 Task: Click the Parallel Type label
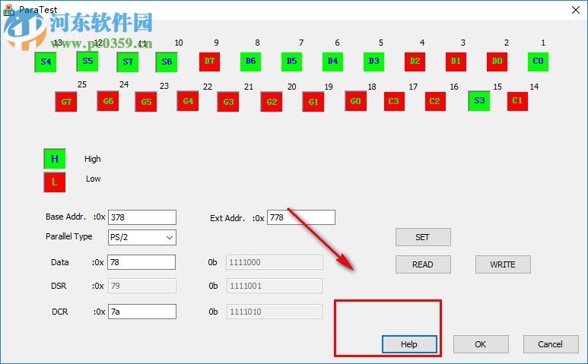coord(69,236)
